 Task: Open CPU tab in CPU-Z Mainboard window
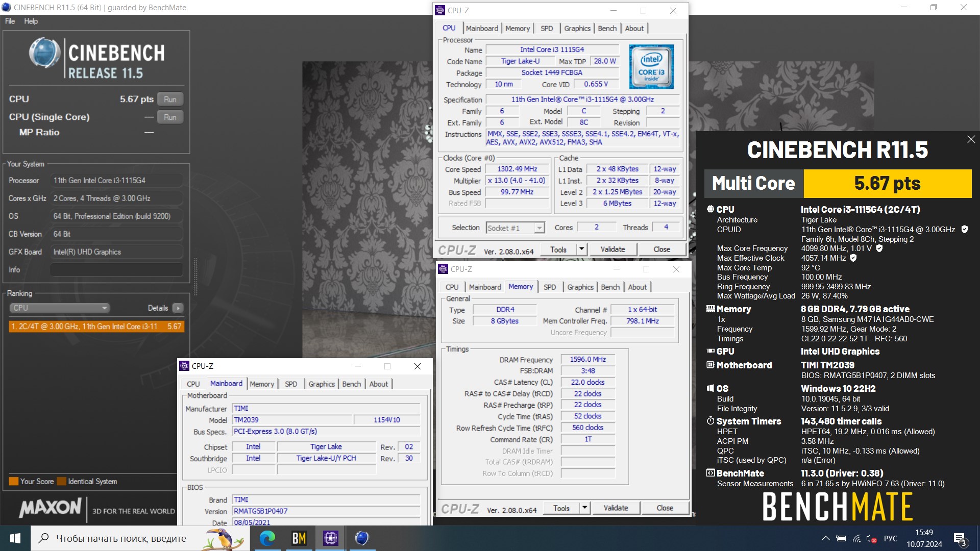(193, 384)
